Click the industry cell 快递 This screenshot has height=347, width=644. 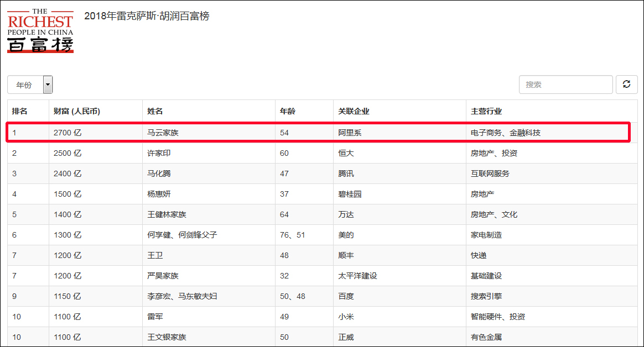[x=479, y=255]
